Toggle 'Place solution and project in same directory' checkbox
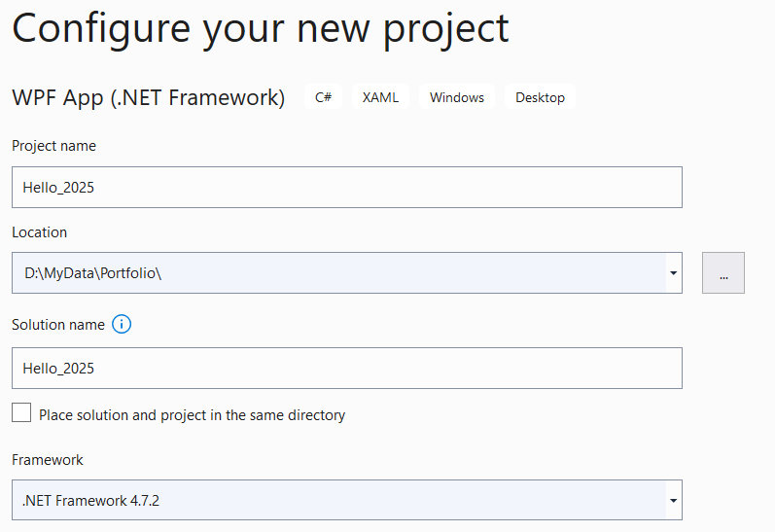775x532 pixels. point(21,413)
